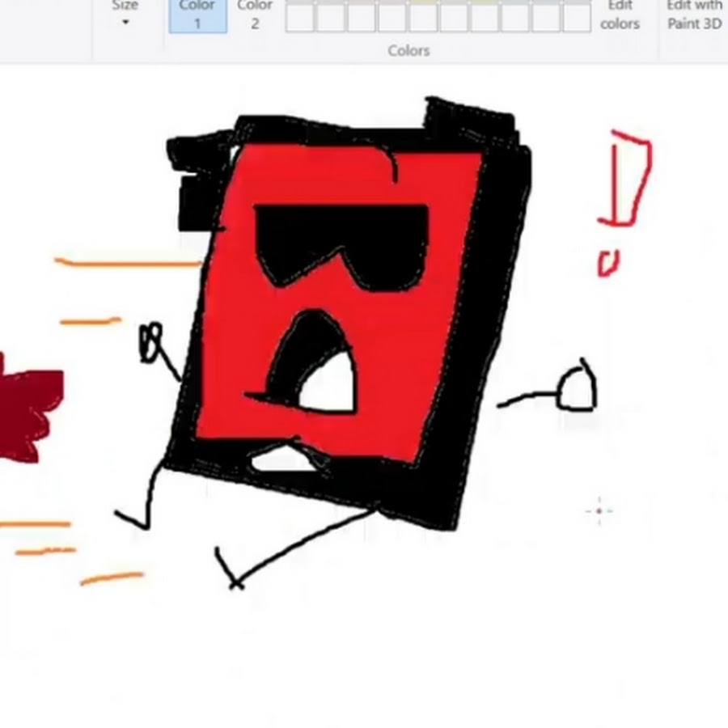This screenshot has height=728, width=728.
Task: Open the Edit colors dialog
Action: click(x=620, y=15)
